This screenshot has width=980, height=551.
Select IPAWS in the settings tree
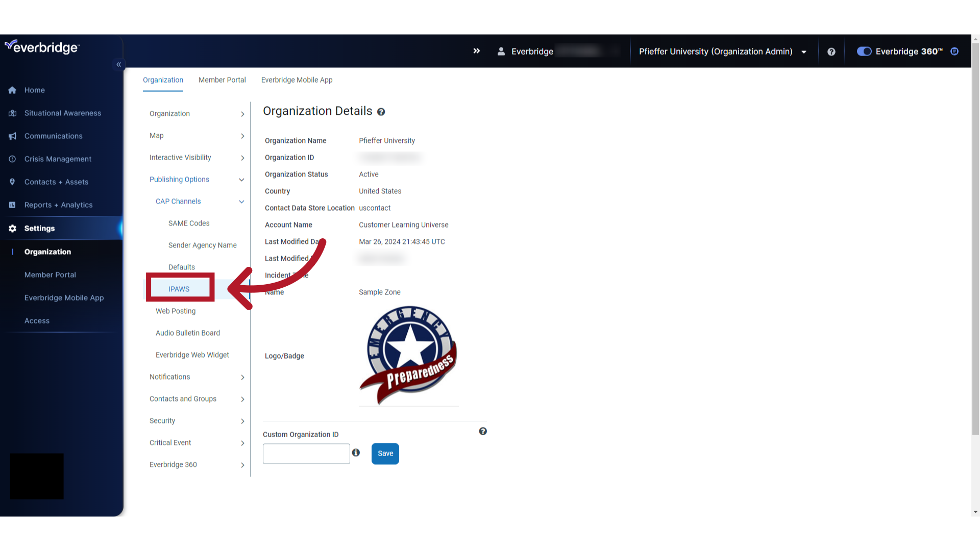point(180,288)
